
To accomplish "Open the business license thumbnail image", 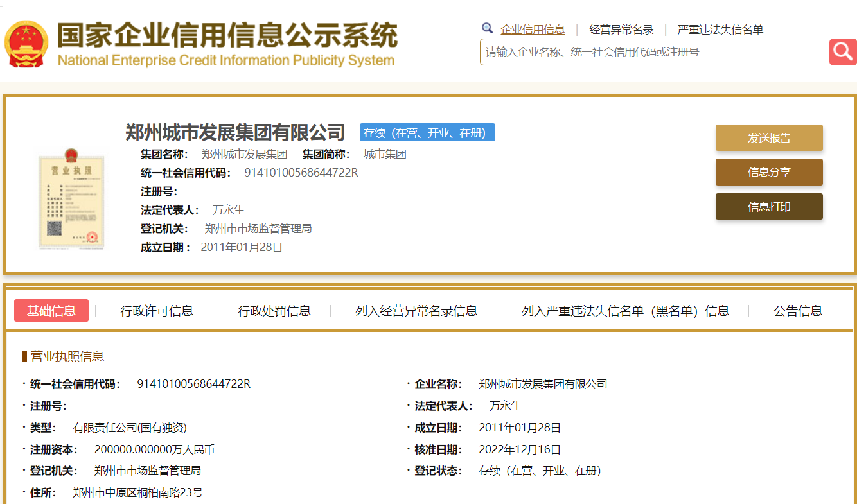I will coord(71,198).
